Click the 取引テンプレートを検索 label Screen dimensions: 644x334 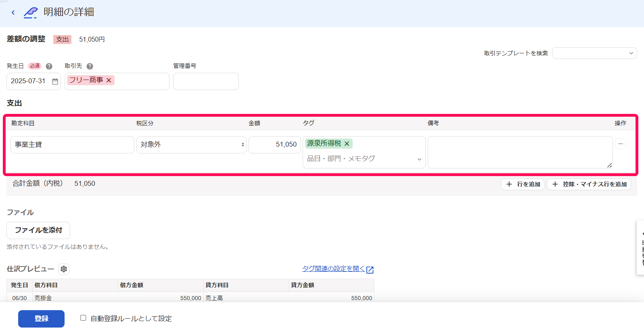[516, 53]
